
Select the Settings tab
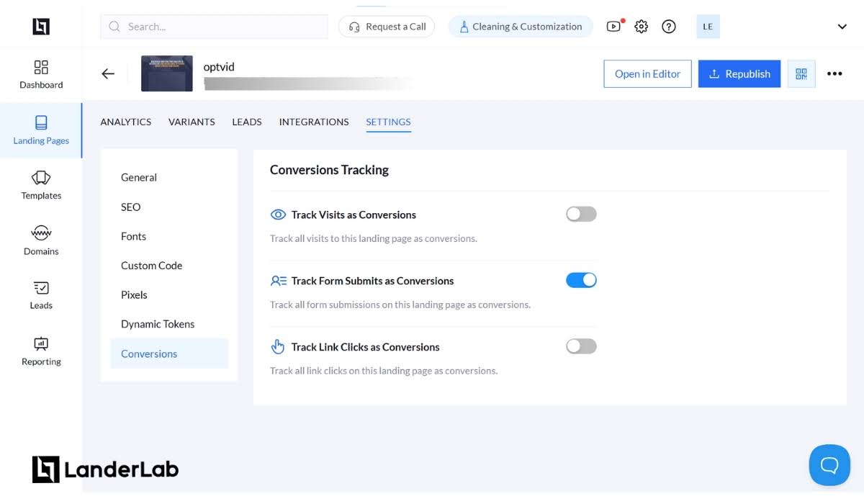(388, 122)
